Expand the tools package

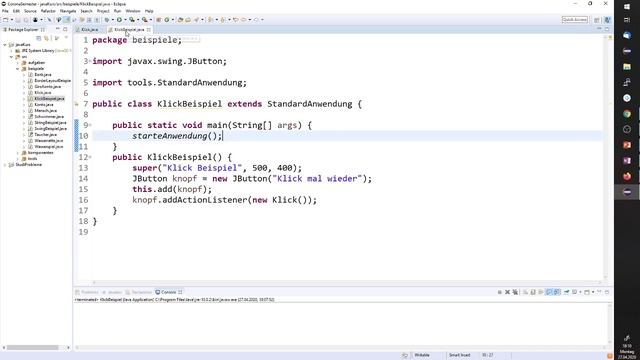pyautogui.click(x=18, y=158)
